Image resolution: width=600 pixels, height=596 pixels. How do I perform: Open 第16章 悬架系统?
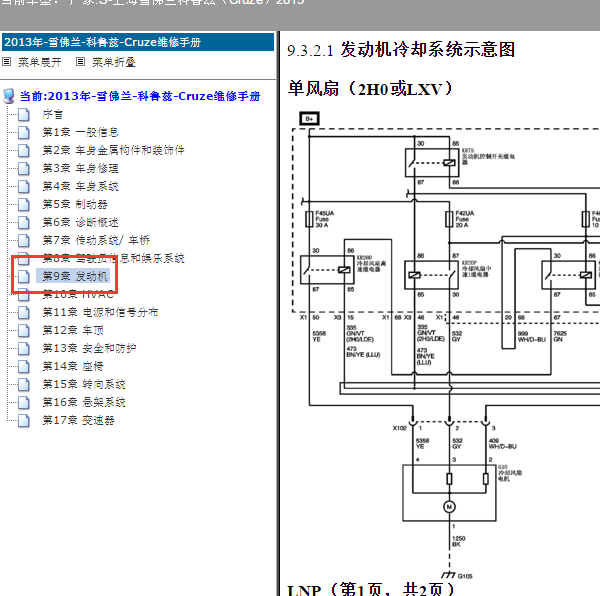[x=84, y=402]
